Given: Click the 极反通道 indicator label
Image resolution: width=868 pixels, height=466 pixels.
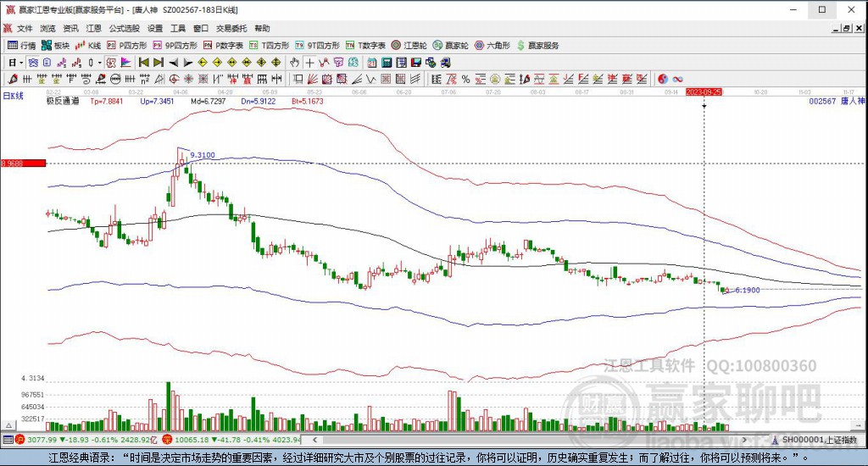Looking at the screenshot, I should pyautogui.click(x=63, y=102).
